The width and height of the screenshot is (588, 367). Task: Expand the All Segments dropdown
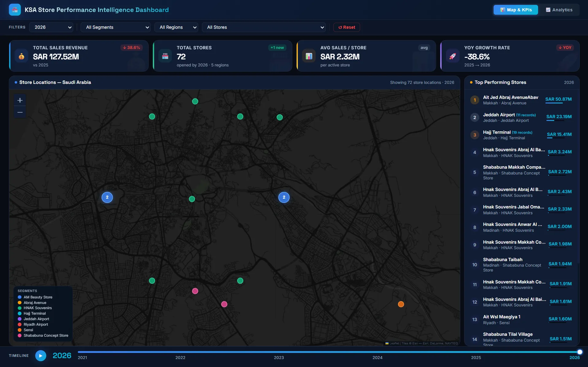point(116,27)
